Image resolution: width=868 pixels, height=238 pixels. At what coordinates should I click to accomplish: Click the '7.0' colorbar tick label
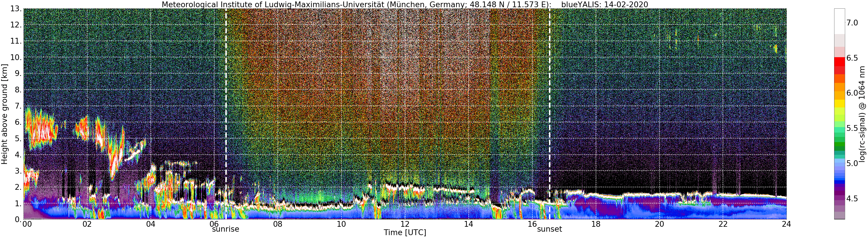[852, 23]
